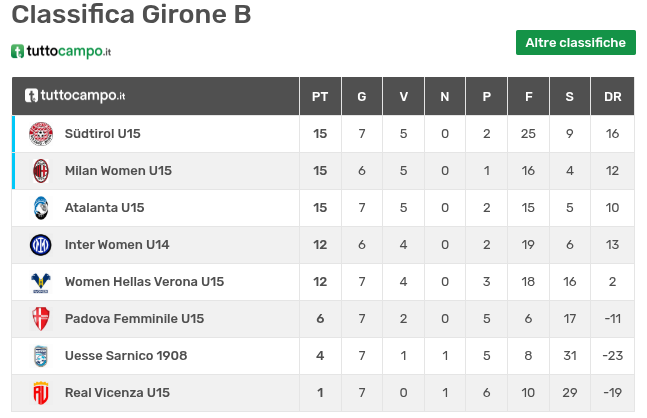This screenshot has height=418, width=647.
Task: Click the Südtirol U15 team crest
Action: [x=40, y=134]
